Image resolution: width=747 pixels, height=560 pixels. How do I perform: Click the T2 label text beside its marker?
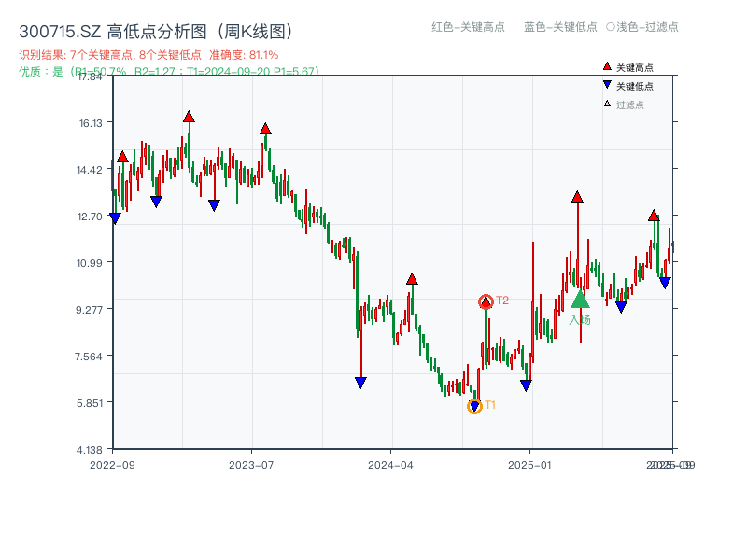[501, 300]
